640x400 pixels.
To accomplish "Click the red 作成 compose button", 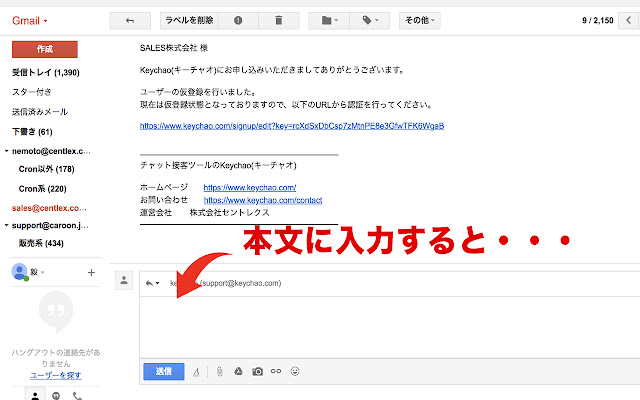I will [x=44, y=49].
